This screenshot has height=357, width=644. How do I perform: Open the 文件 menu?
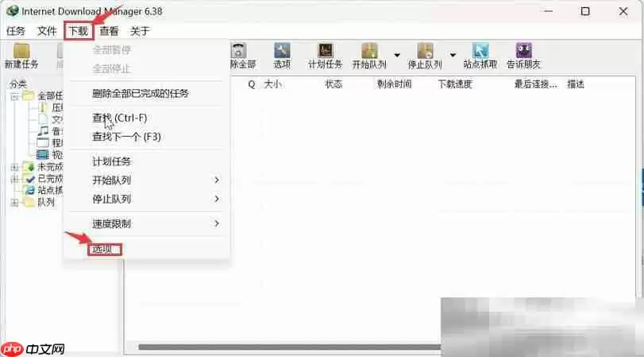(x=47, y=31)
